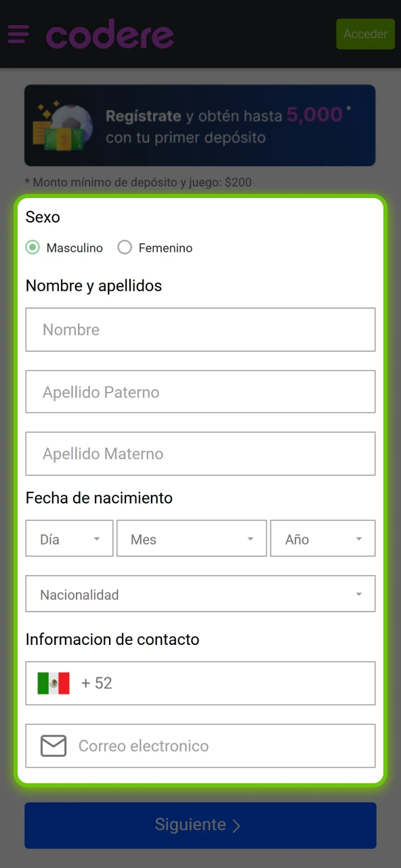
Task: Expand the Nacionalidad dropdown
Action: tap(200, 593)
